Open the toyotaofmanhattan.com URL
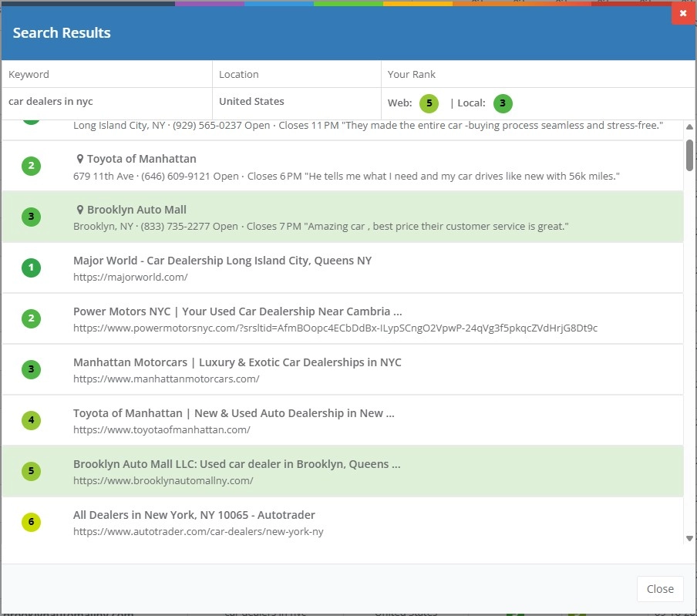Screen dimensions: 697x616 click(x=162, y=429)
